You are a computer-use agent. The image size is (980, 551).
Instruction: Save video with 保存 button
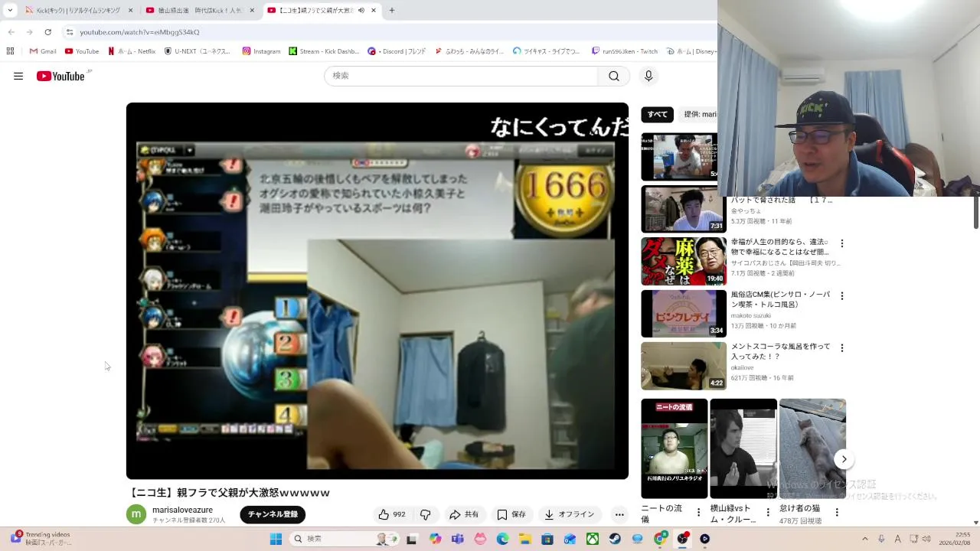point(511,514)
